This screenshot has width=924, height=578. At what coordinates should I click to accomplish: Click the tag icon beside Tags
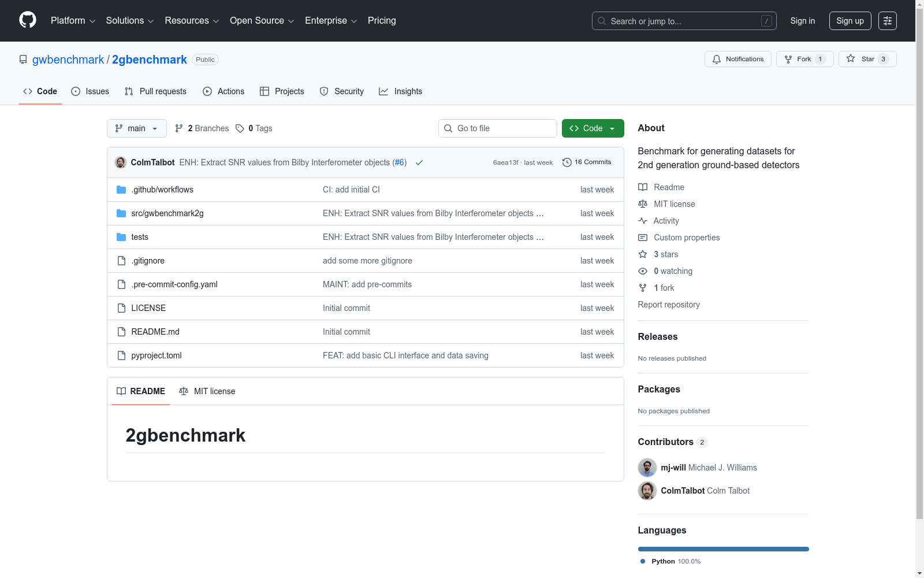(240, 128)
